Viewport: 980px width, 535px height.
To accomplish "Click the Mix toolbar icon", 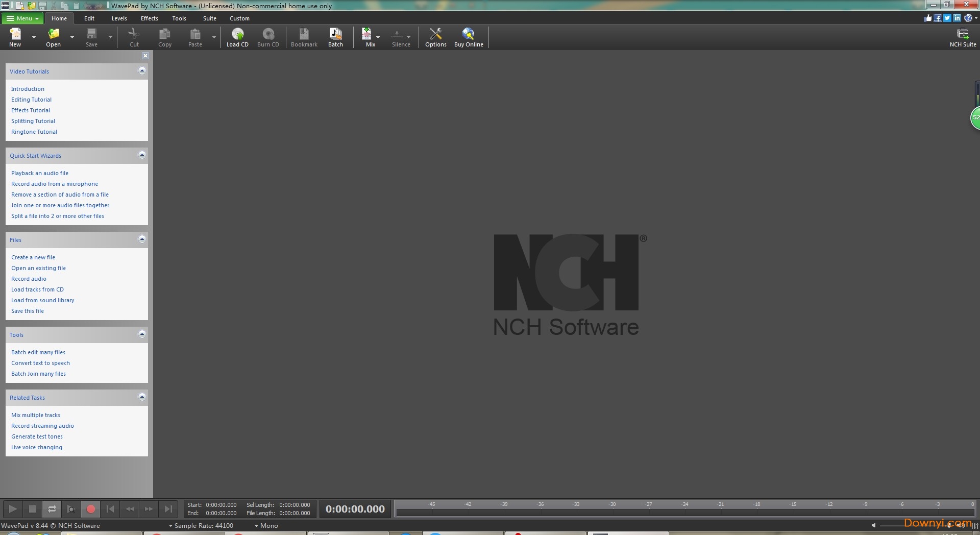I will (367, 37).
